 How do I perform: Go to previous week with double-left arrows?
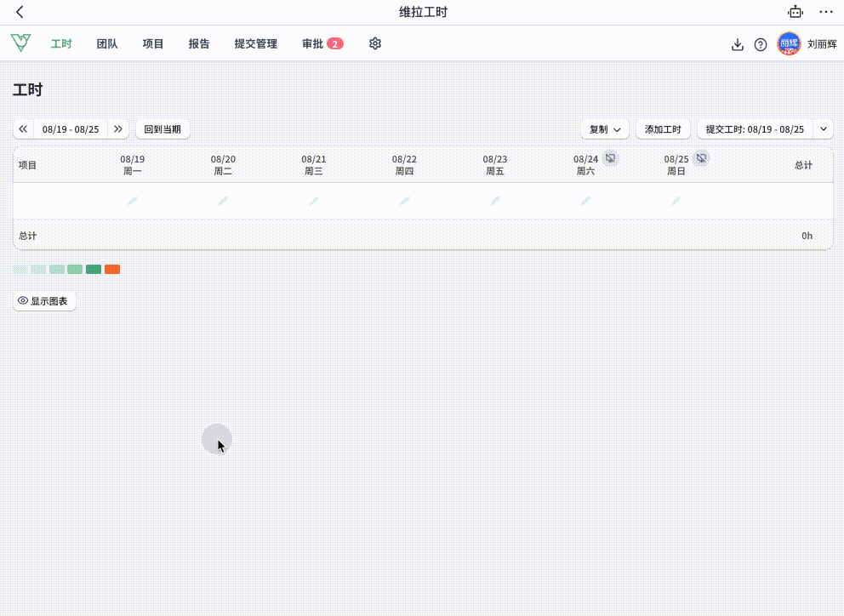click(23, 129)
